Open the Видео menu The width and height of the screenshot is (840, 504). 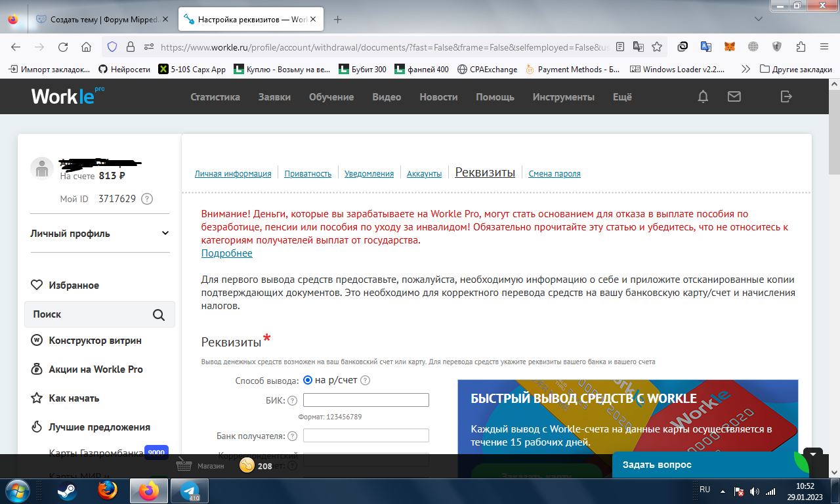(x=387, y=97)
